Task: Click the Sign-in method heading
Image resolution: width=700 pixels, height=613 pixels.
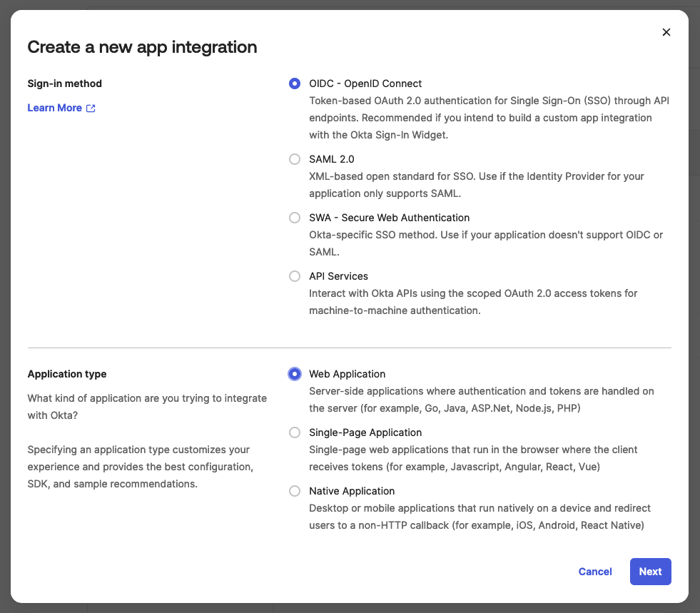Action: coord(65,83)
